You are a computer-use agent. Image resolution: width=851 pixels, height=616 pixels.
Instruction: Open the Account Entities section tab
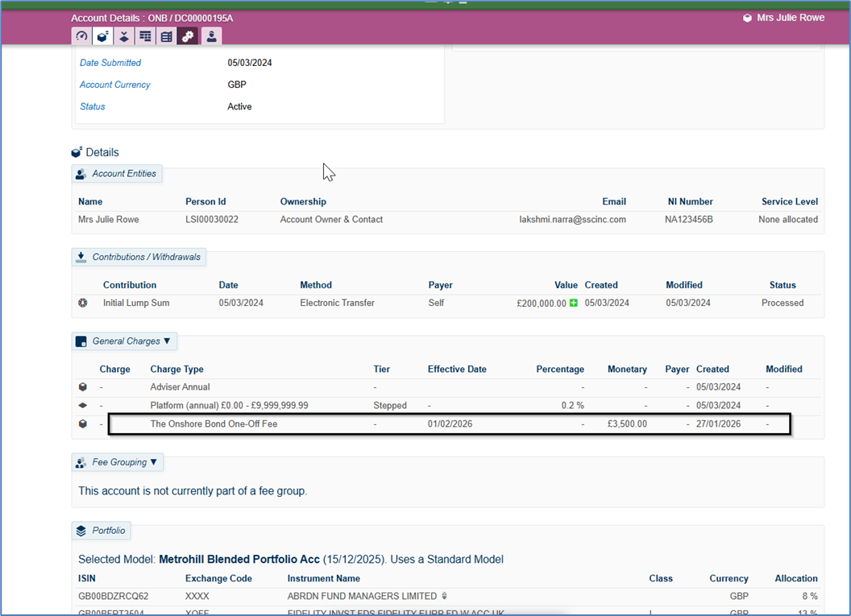(117, 173)
